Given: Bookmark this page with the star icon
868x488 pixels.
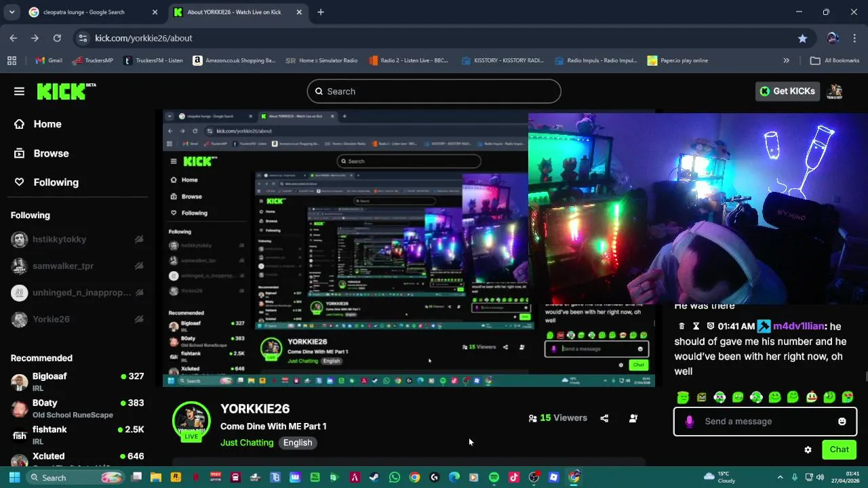Looking at the screenshot, I should (802, 38).
